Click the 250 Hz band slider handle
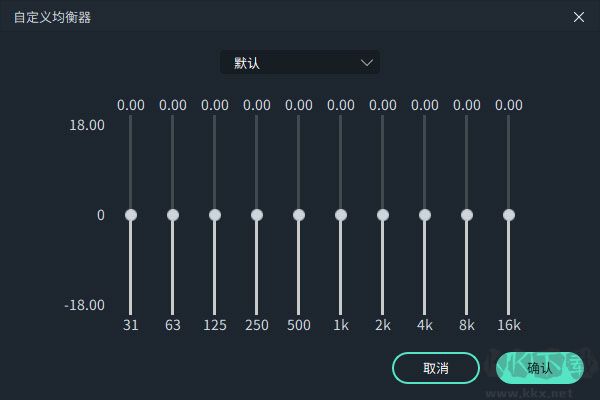This screenshot has height=400, width=600. (x=257, y=215)
